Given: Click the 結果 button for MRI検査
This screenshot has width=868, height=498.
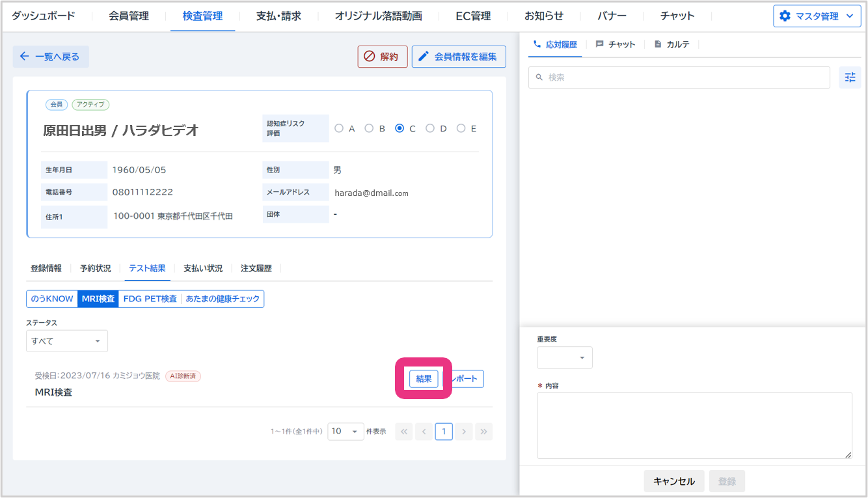Looking at the screenshot, I should point(424,379).
